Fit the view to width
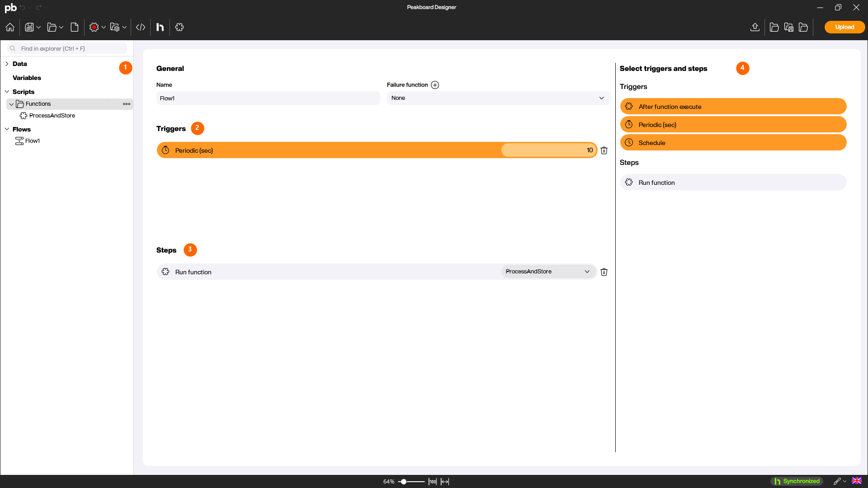The image size is (868, 488). tap(445, 482)
